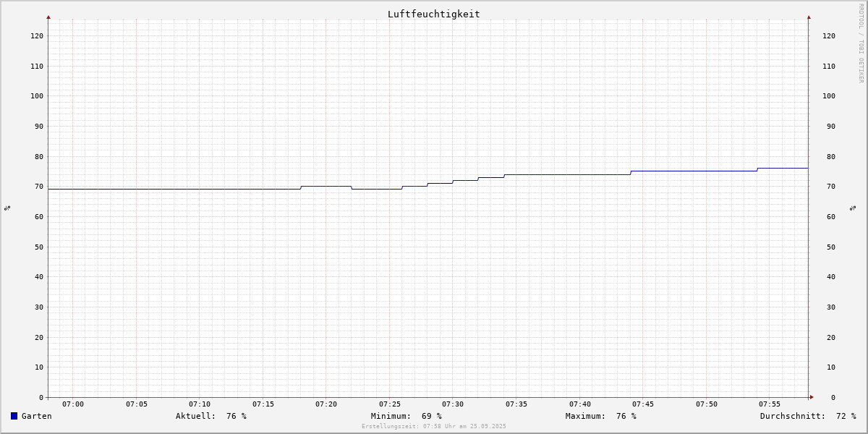Image resolution: width=868 pixels, height=434 pixels.
Task: Click the right axis 80 label
Action: click(x=831, y=156)
